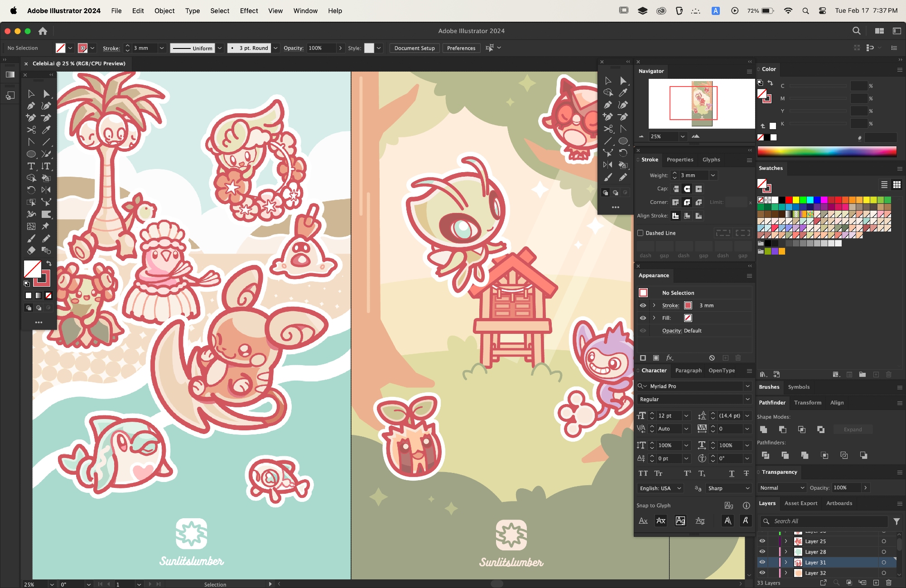Click the All Caps icon in Character panel
Viewport: 906px width, 588px height.
(x=643, y=473)
